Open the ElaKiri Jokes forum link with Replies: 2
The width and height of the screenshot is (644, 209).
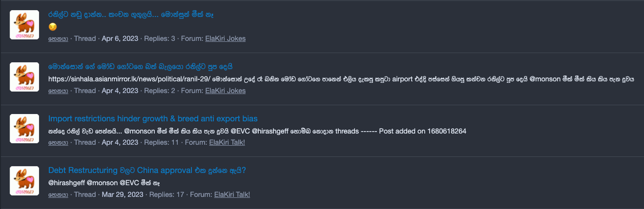pyautogui.click(x=225, y=91)
